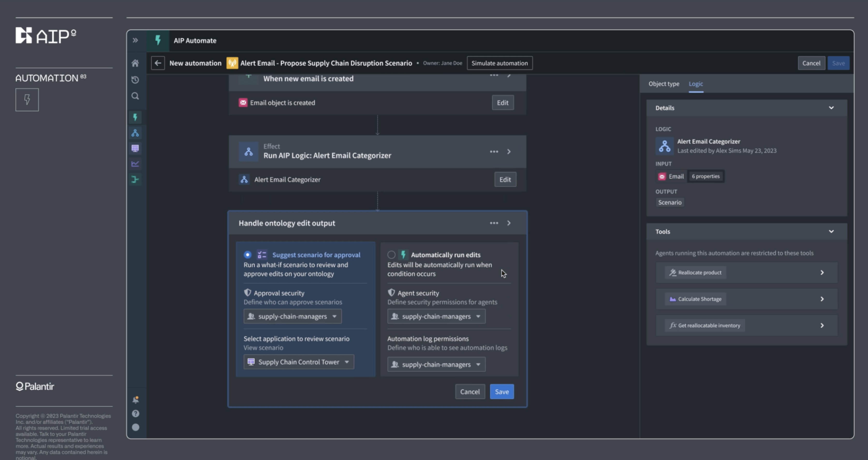The image size is (868, 460).
Task: Select Automatically run edits radio
Action: [x=391, y=255]
